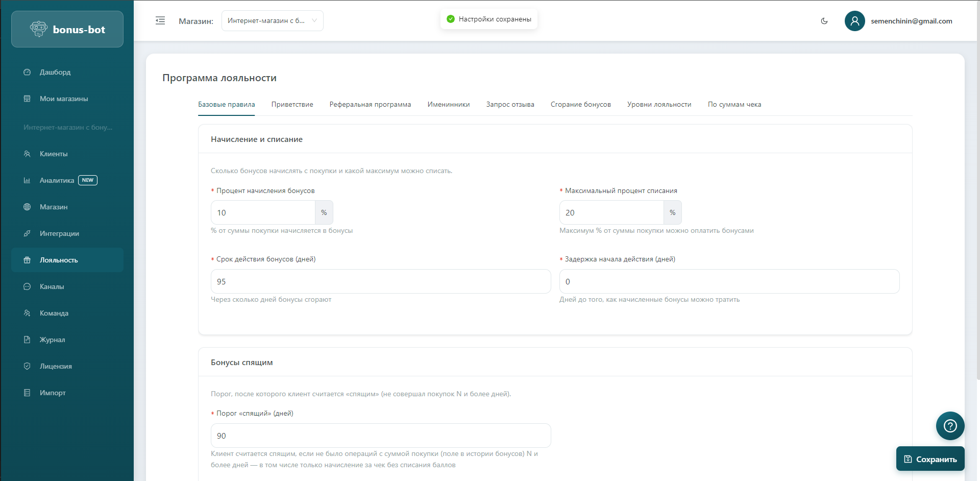This screenshot has width=980, height=481.
Task: Click the Порог «спящий» days field
Action: (380, 436)
